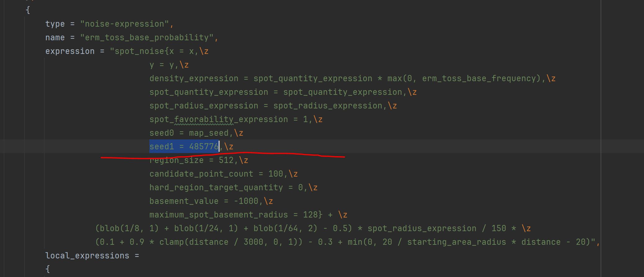Click the "erm_toss_base_probability" name string
Image resolution: width=644 pixels, height=277 pixels.
coord(147,37)
